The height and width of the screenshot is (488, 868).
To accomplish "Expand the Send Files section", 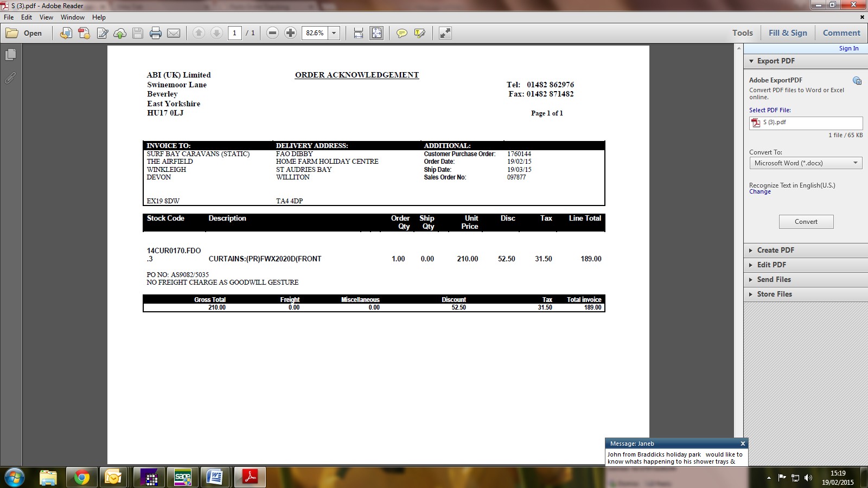I will tap(774, 279).
